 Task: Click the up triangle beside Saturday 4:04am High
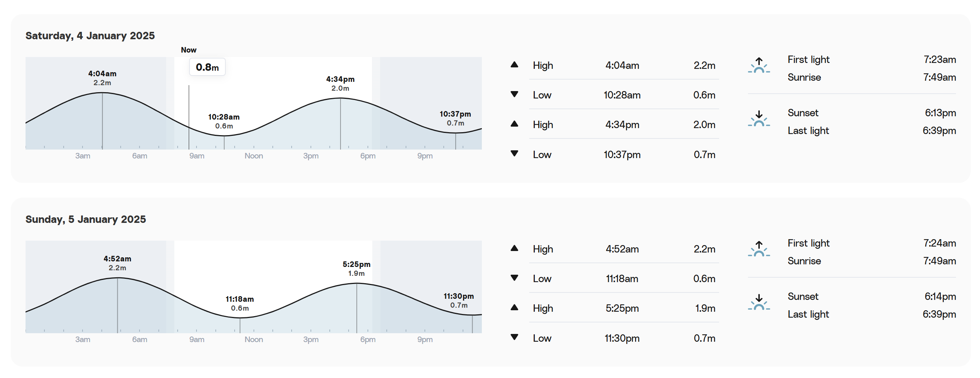tap(514, 64)
